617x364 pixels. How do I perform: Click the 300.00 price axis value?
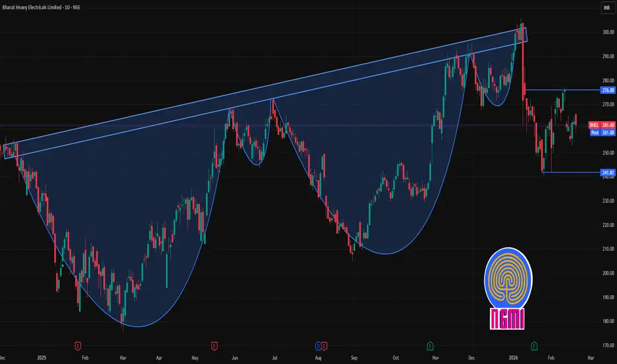pos(608,32)
